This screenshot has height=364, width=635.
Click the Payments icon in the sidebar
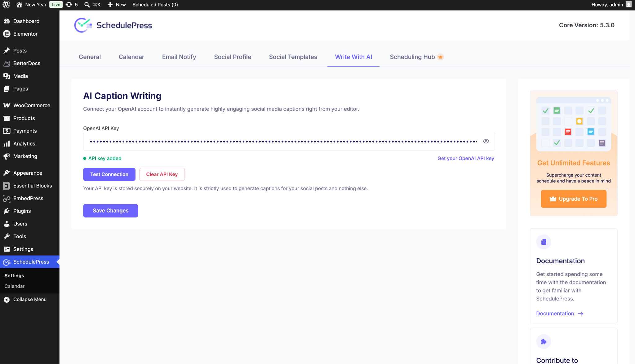coord(7,131)
